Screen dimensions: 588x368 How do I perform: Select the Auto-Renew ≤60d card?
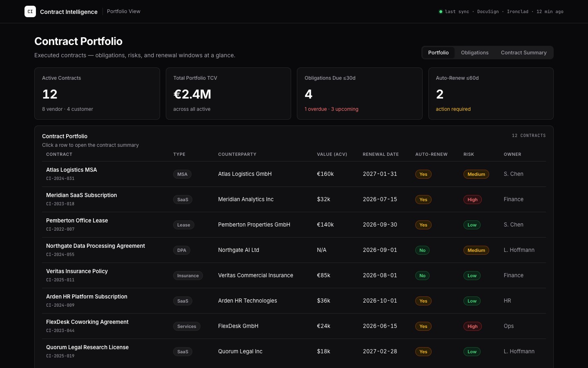[491, 94]
